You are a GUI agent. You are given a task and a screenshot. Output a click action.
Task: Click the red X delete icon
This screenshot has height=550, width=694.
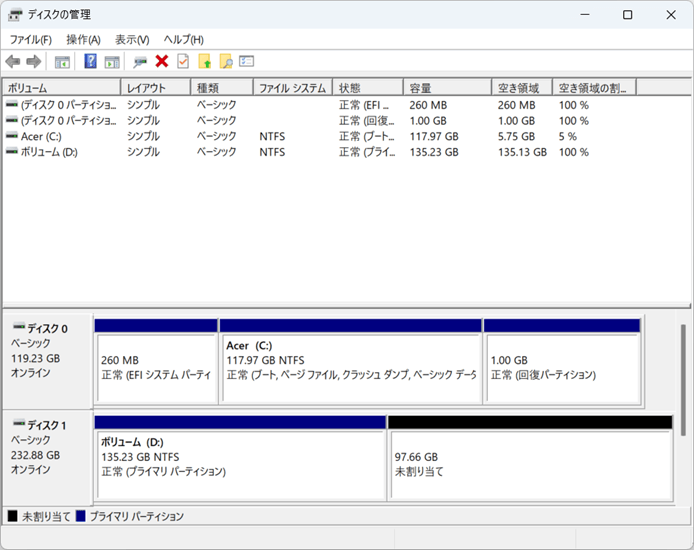(161, 62)
